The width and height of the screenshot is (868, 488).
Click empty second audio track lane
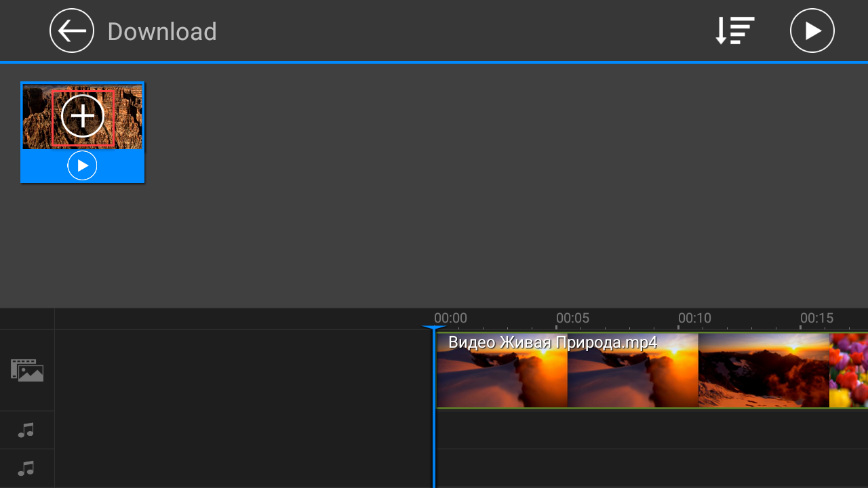[651, 468]
